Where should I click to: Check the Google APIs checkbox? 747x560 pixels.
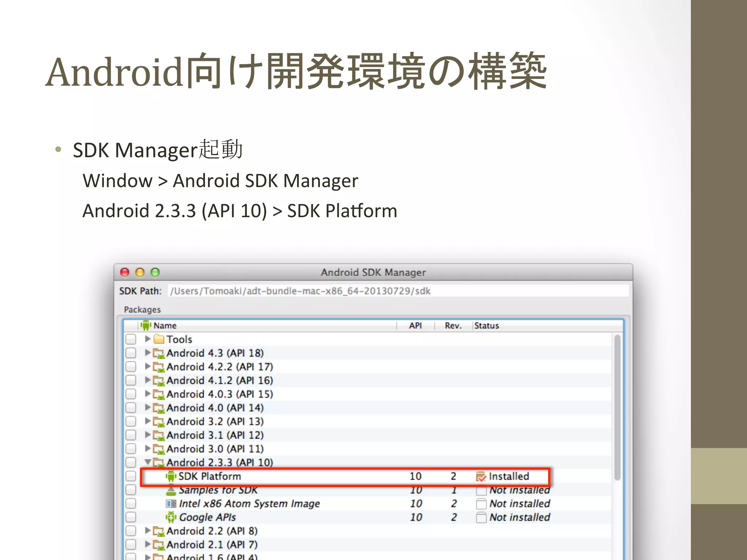[131, 517]
